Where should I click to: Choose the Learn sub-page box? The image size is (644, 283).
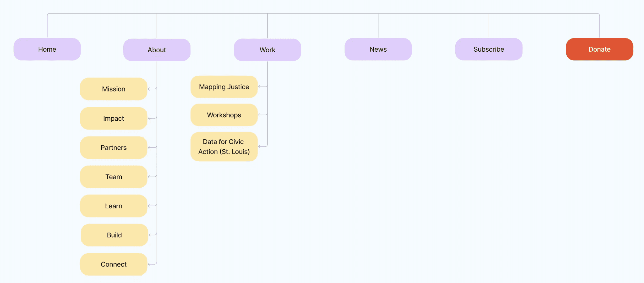tap(114, 206)
